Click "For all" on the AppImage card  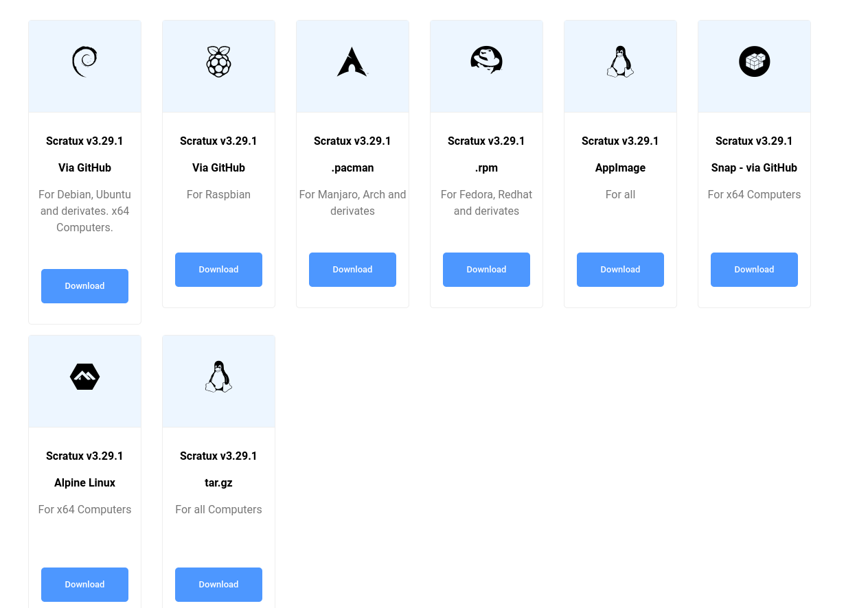tap(620, 194)
